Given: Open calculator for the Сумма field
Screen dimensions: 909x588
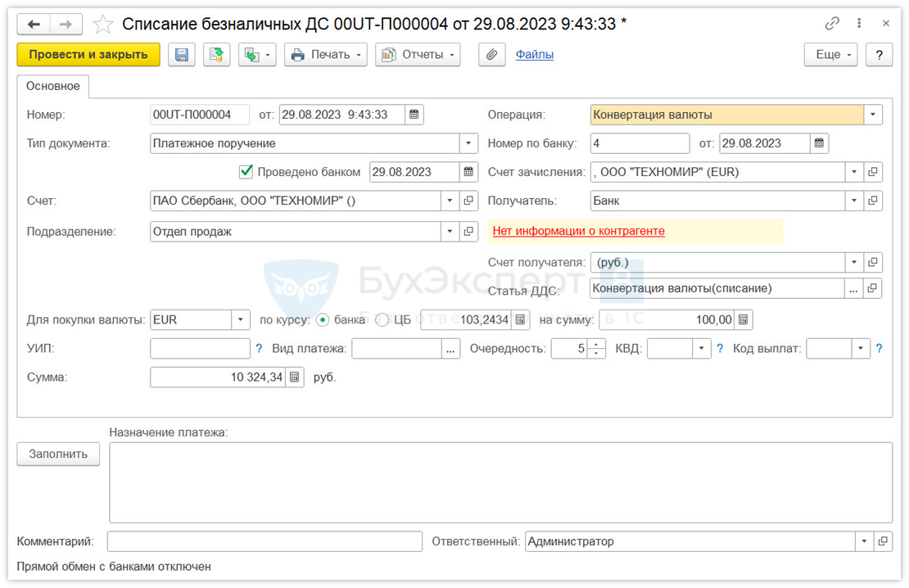Looking at the screenshot, I should click(x=295, y=378).
